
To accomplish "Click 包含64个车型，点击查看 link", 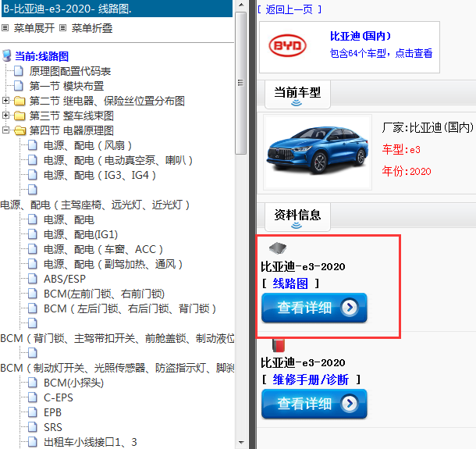I will pyautogui.click(x=381, y=53).
